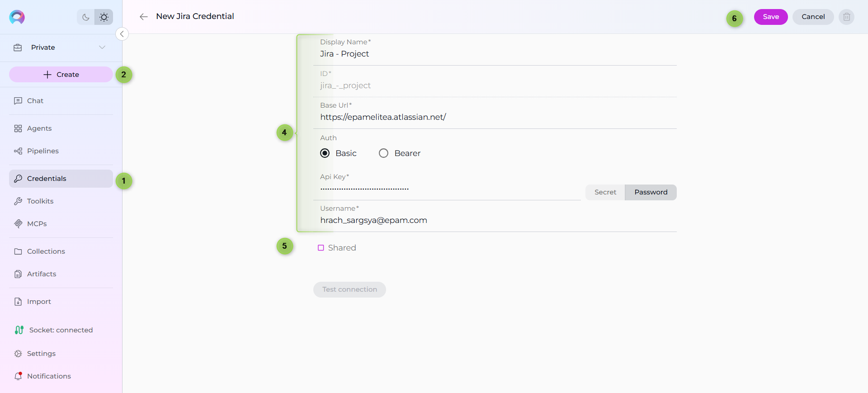This screenshot has height=393, width=868.
Task: Open Notifications bell in sidebar
Action: click(x=18, y=376)
